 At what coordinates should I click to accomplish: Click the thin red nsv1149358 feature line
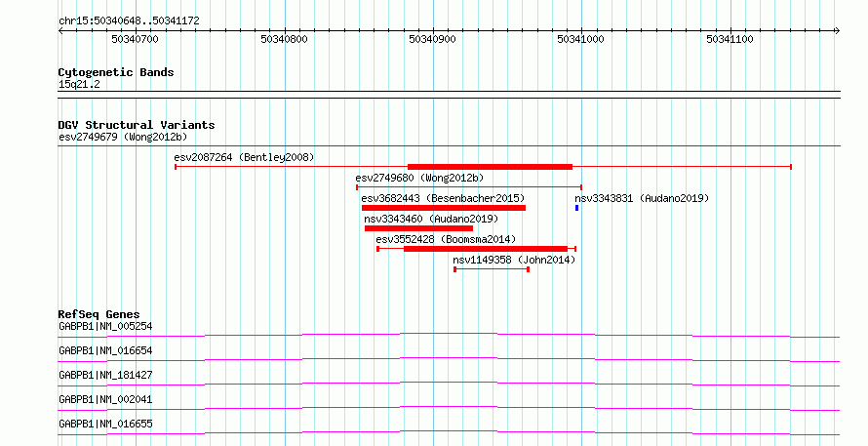[492, 269]
